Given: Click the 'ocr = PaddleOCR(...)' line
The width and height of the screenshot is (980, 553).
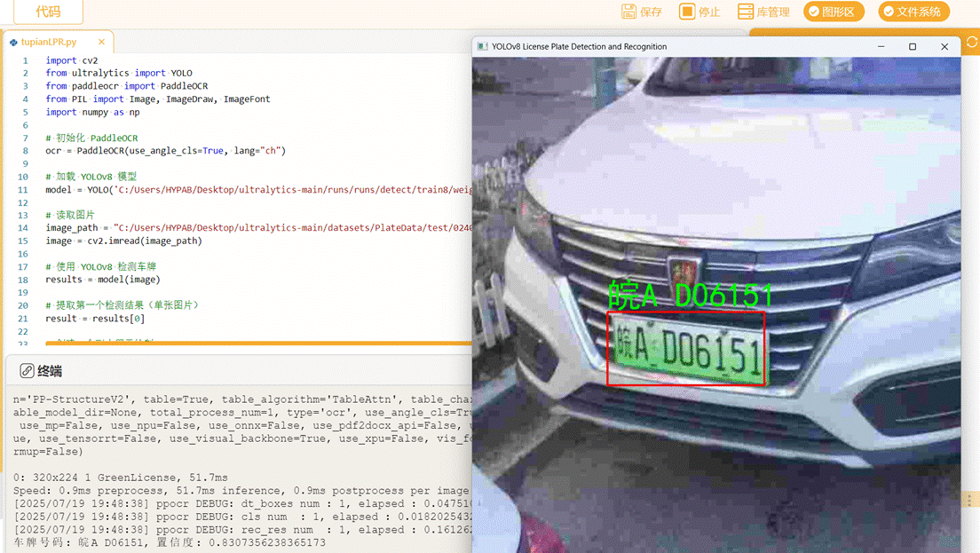Looking at the screenshot, I should [x=166, y=151].
